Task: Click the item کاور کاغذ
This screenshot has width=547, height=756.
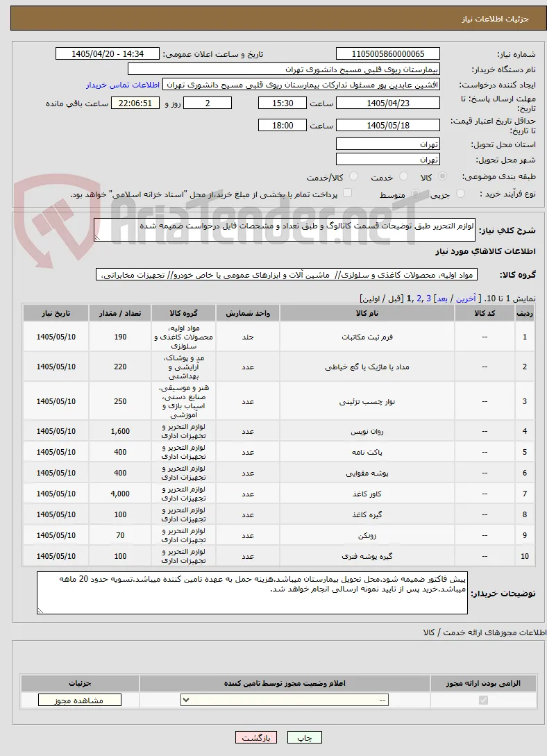Action: tap(367, 494)
